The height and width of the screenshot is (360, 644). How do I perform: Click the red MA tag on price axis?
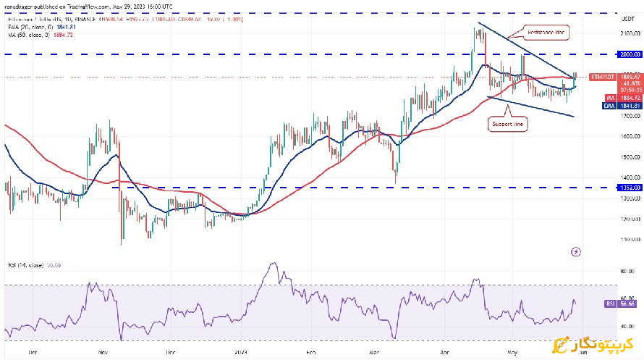(x=610, y=99)
